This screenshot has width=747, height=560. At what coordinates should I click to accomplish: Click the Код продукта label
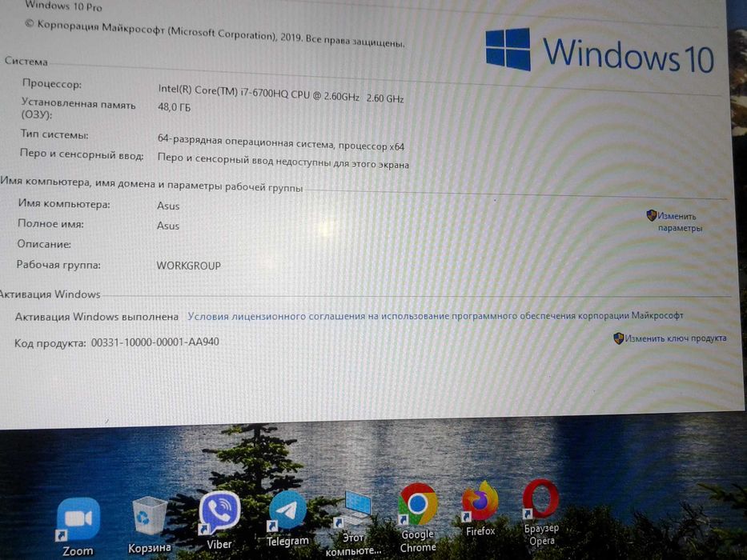coord(50,343)
